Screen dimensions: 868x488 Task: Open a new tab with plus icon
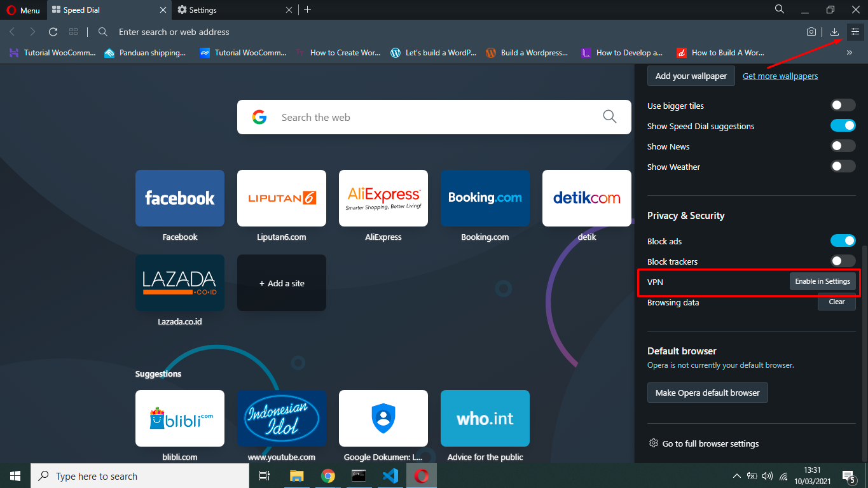[x=308, y=10]
